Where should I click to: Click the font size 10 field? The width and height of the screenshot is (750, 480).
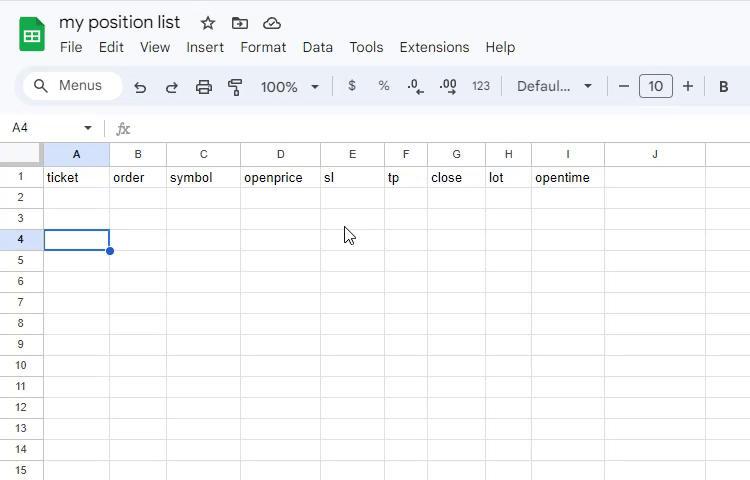pos(656,86)
